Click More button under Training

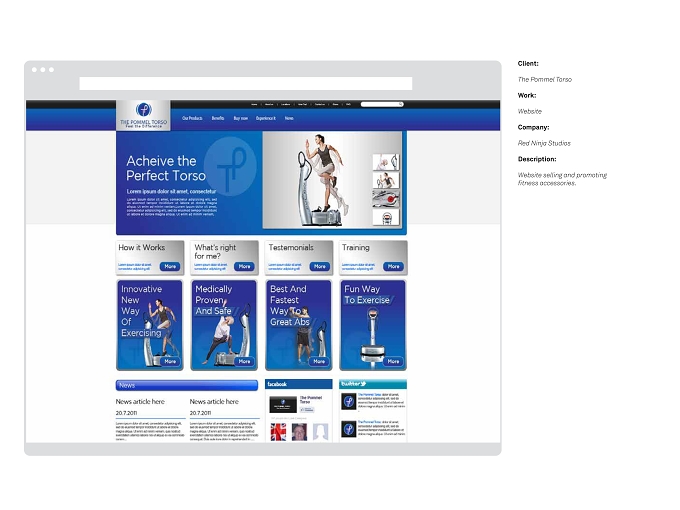(x=393, y=266)
